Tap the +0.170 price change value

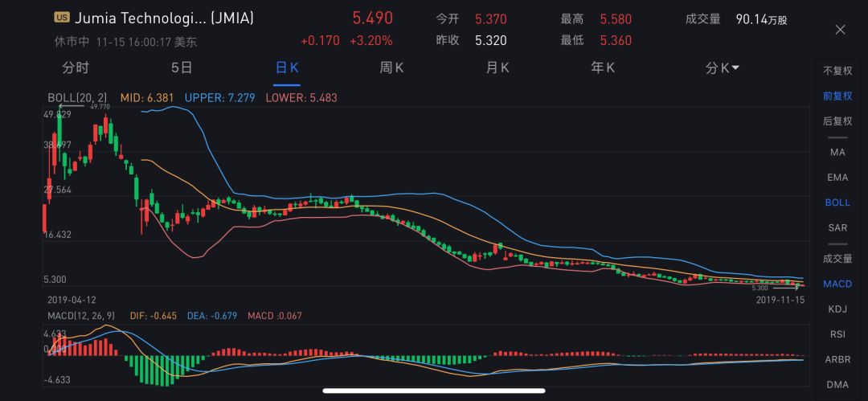[320, 40]
